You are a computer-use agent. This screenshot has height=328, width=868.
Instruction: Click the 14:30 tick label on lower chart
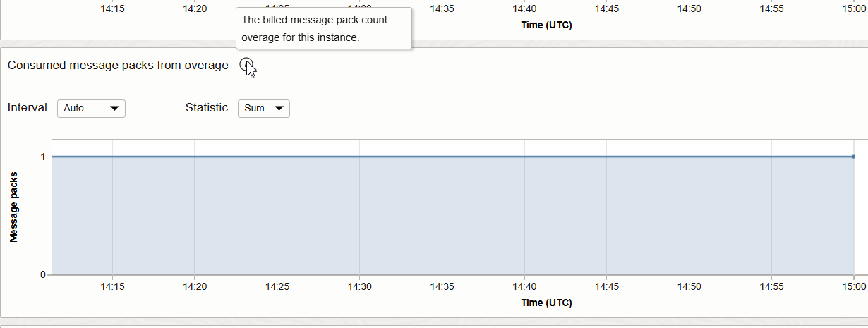359,287
